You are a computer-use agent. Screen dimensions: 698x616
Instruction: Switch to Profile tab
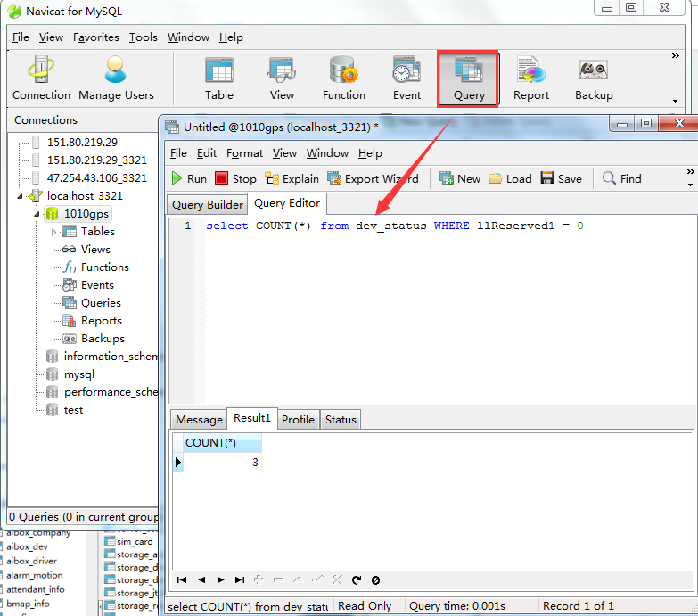tap(298, 420)
